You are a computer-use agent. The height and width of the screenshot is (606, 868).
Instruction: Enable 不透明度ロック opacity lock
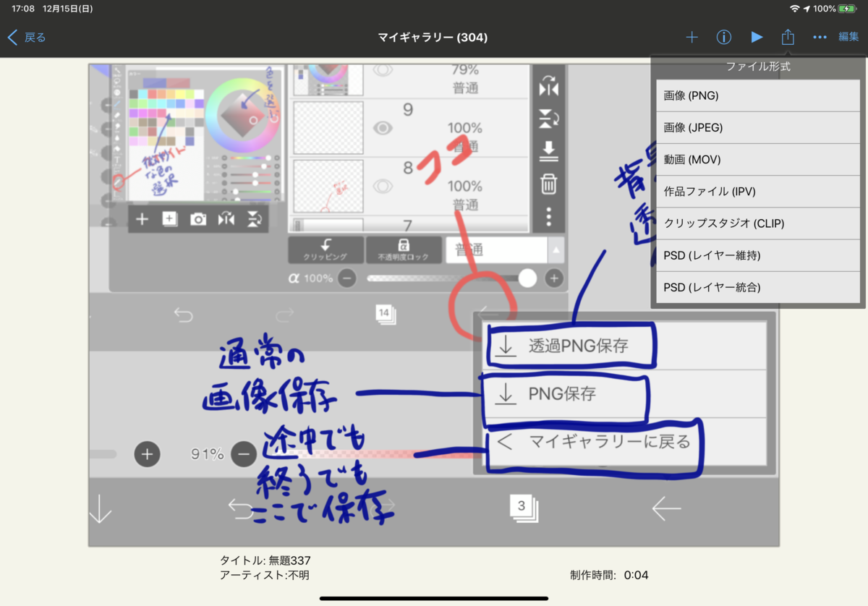tap(404, 249)
